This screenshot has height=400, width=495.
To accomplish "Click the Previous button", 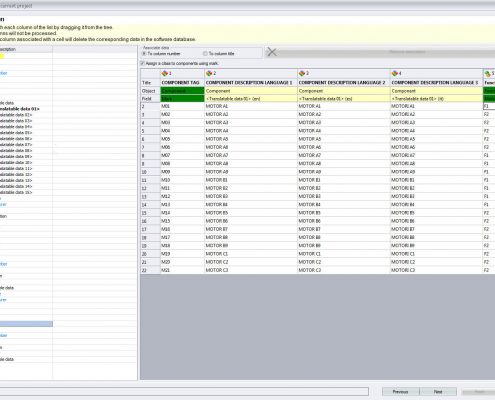I will click(401, 392).
